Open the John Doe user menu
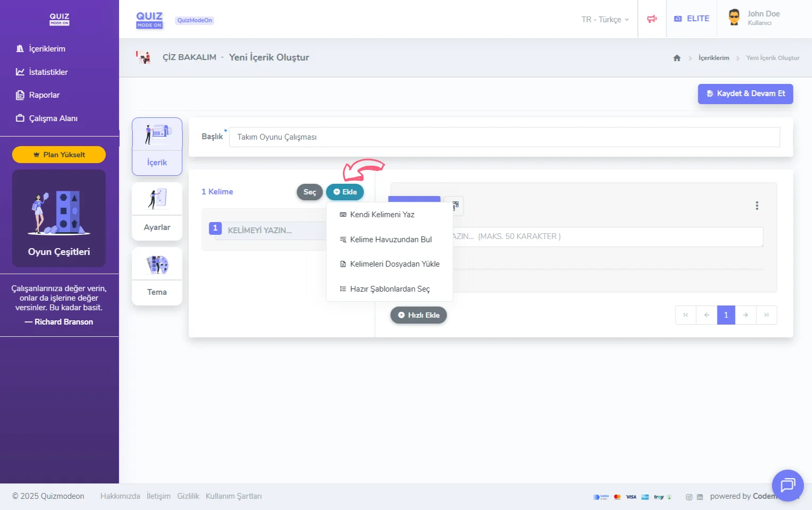The height and width of the screenshot is (510, 812). click(x=755, y=18)
